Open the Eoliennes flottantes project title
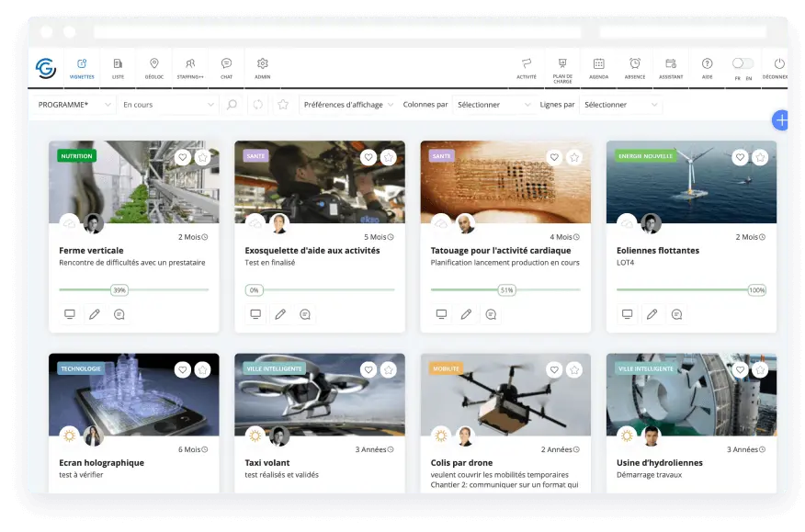Screen dimensions: 805x532 click(x=658, y=251)
